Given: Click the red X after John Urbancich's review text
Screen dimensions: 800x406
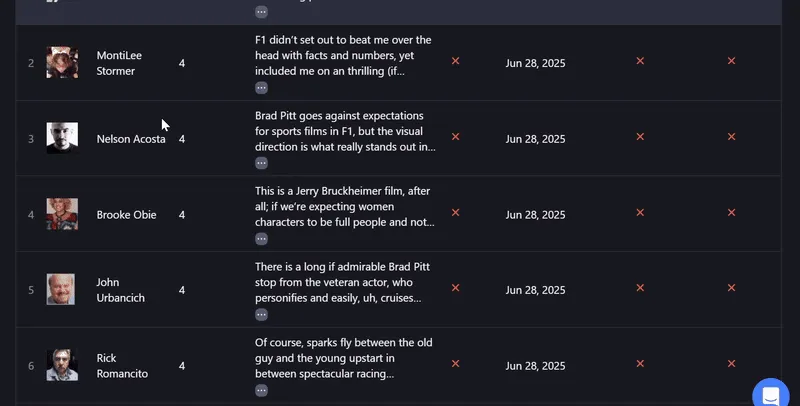Looking at the screenshot, I should pyautogui.click(x=456, y=288).
